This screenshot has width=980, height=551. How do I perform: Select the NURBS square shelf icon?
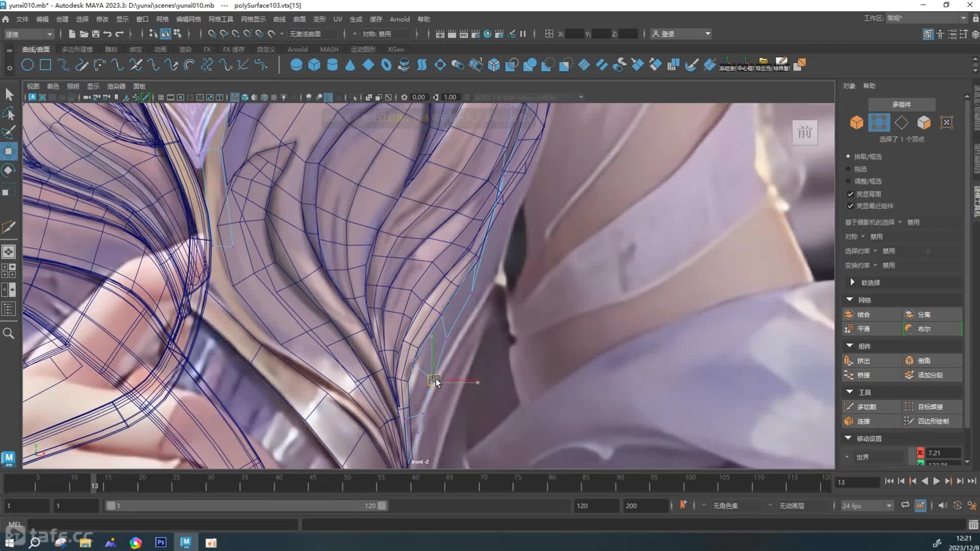pyautogui.click(x=45, y=65)
